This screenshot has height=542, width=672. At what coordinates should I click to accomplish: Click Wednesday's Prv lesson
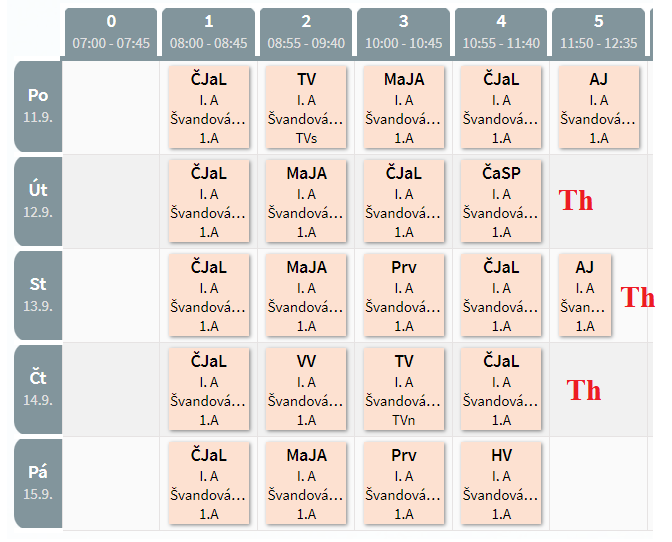pyautogui.click(x=403, y=296)
